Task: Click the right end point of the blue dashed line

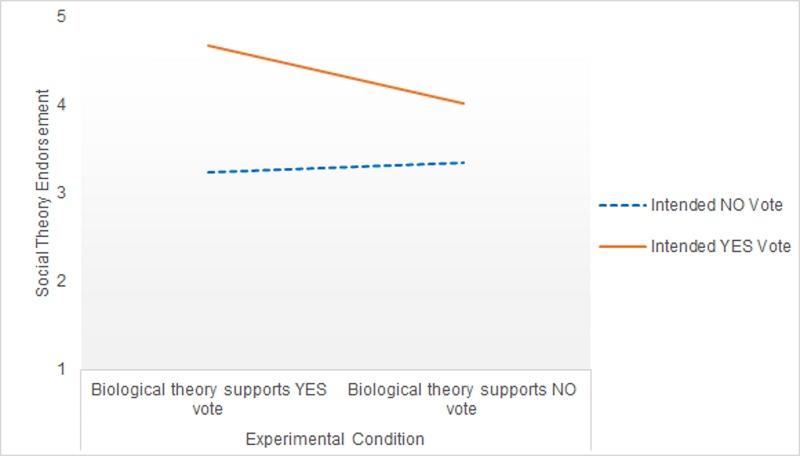Action: [x=464, y=162]
